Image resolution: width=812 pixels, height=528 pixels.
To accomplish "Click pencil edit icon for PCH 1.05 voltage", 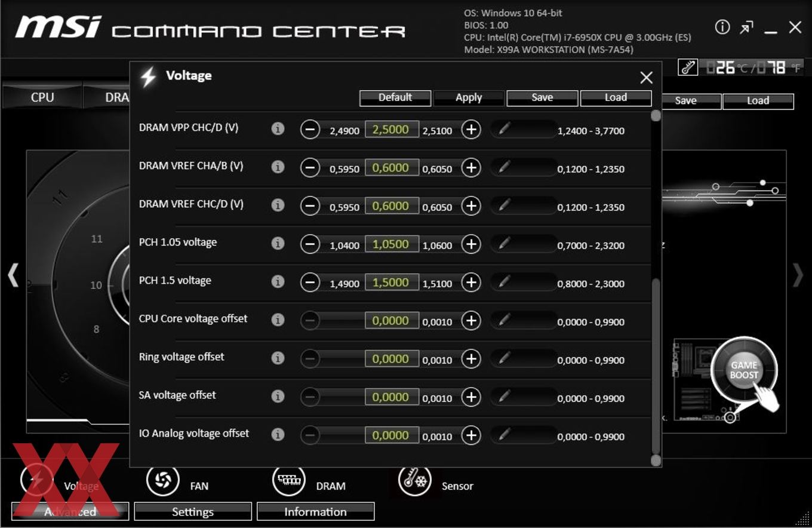I will coord(504,243).
